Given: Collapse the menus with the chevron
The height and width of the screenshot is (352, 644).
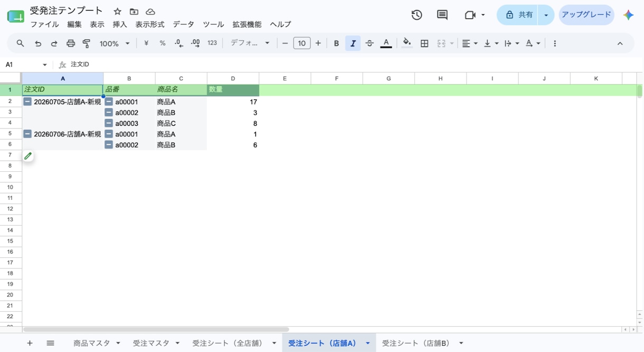Looking at the screenshot, I should pos(620,43).
